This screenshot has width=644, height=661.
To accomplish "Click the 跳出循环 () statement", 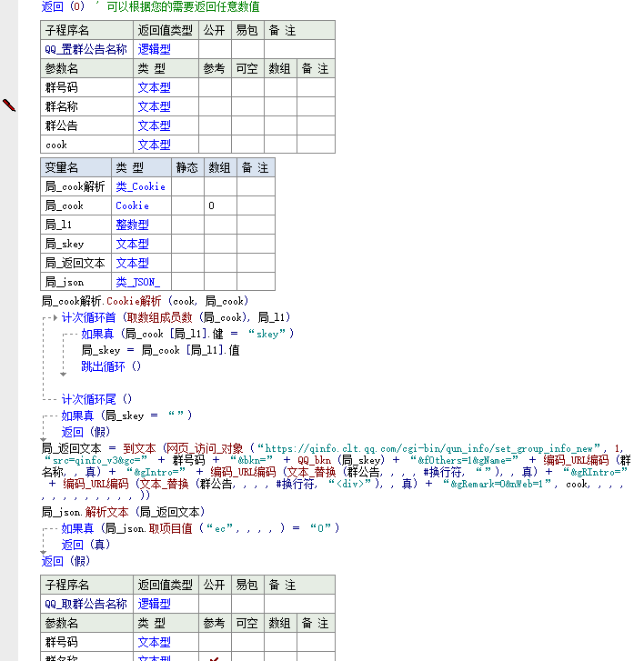I will 111,366.
